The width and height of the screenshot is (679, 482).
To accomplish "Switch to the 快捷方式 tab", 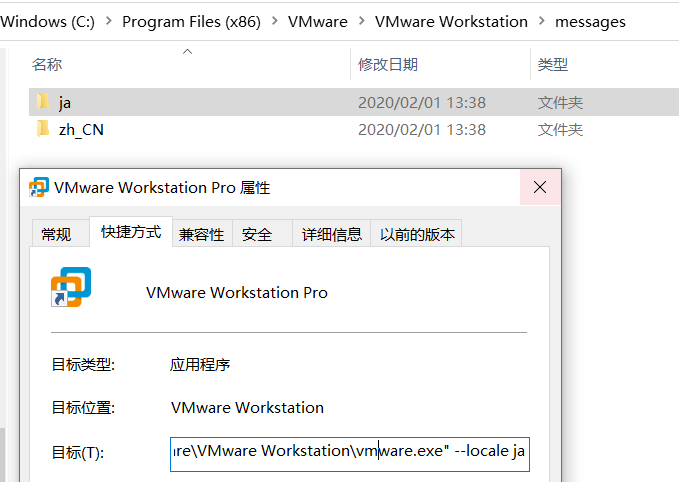I will click(x=131, y=232).
